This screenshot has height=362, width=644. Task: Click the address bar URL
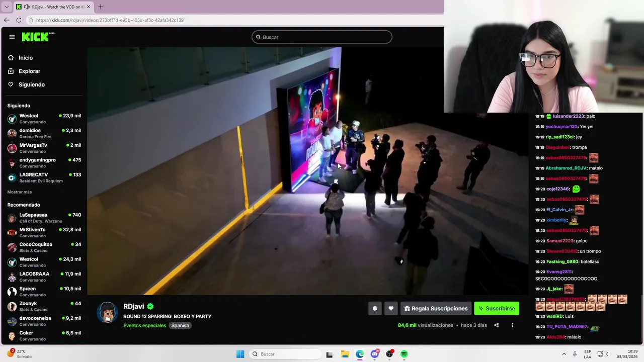110,20
